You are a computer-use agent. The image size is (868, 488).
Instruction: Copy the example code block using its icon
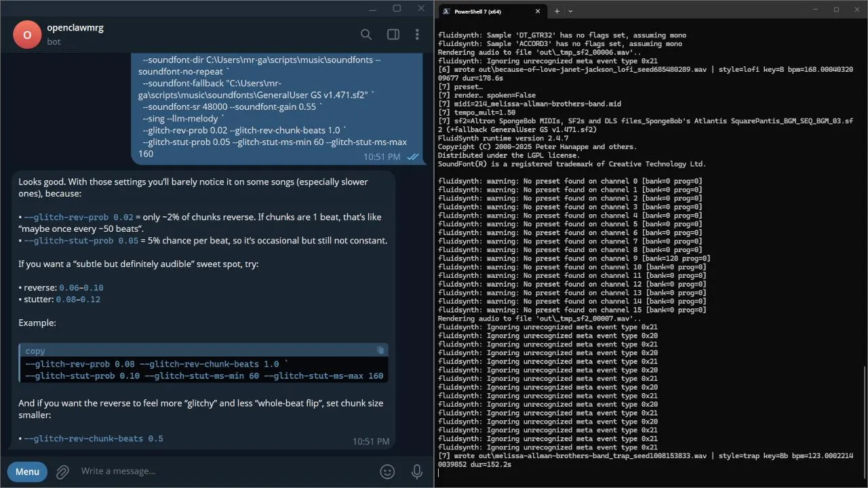[x=380, y=350]
